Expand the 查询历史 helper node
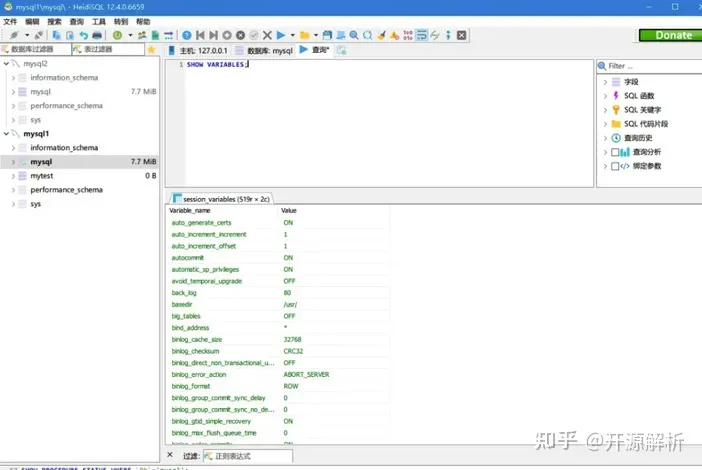The height and width of the screenshot is (470, 702). pyautogui.click(x=605, y=138)
